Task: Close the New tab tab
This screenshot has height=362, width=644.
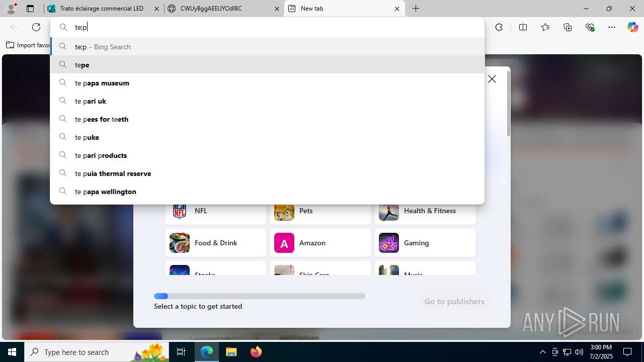Action: point(397,9)
